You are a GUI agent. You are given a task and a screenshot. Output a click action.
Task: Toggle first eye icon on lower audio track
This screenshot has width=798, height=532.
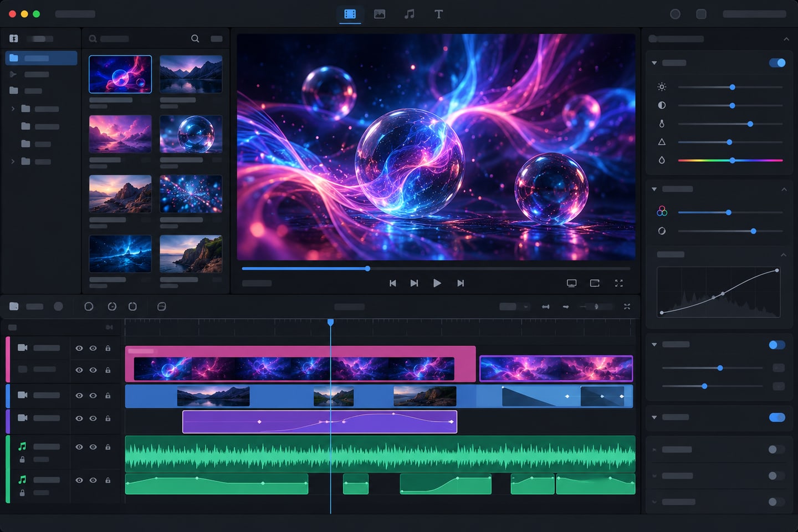79,480
